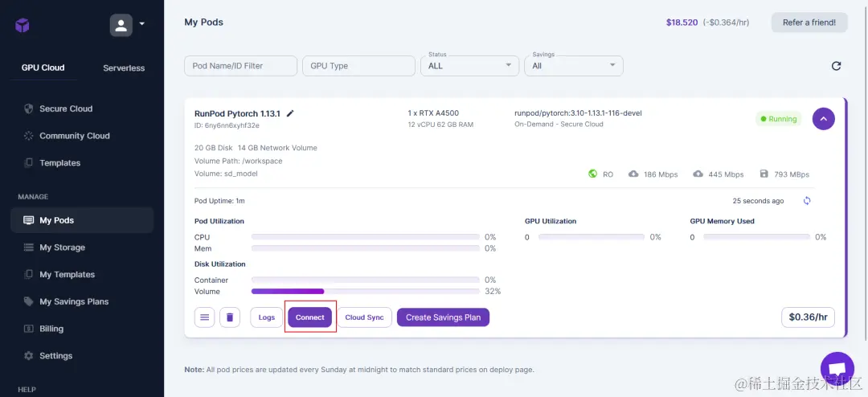Click the My Savings Plans tag icon
868x397 pixels.
[x=29, y=301]
